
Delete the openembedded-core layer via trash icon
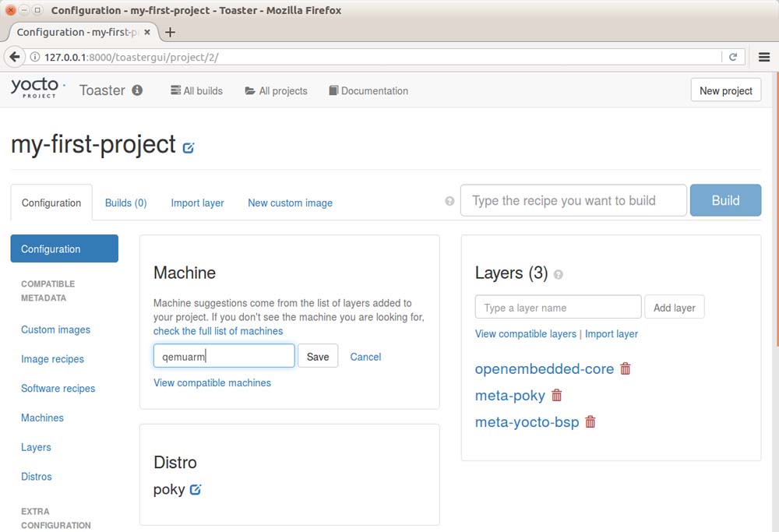[626, 369]
